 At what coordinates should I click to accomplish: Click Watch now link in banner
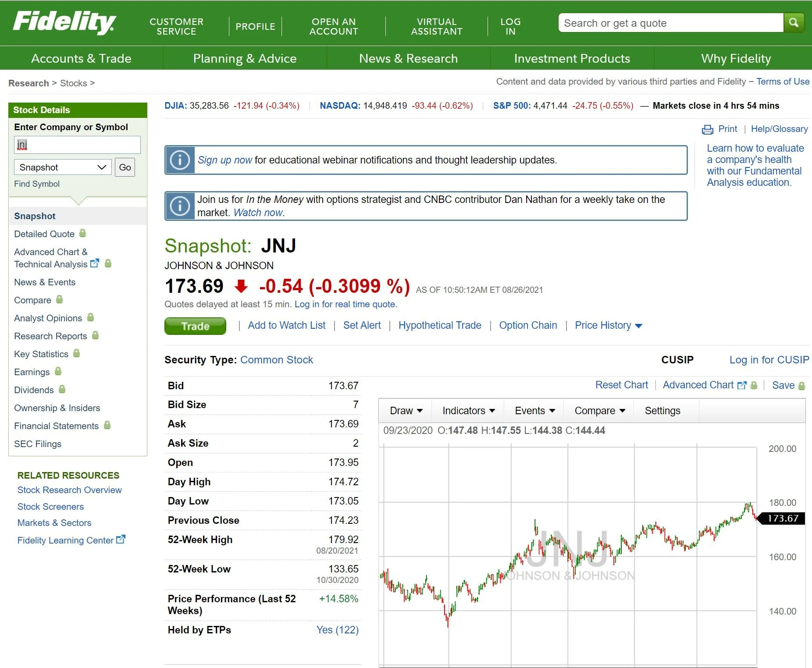coord(258,213)
